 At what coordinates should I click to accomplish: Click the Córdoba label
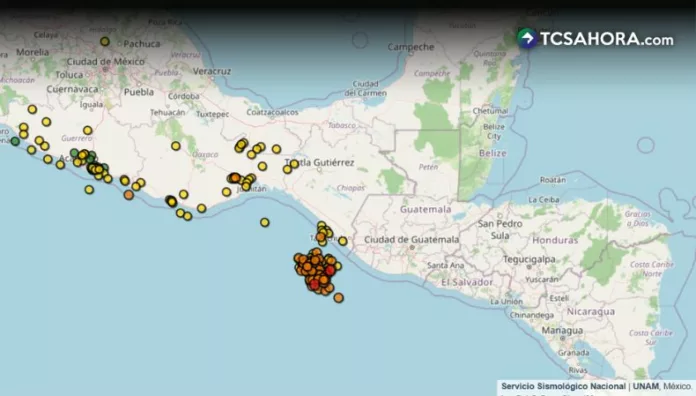(184, 96)
